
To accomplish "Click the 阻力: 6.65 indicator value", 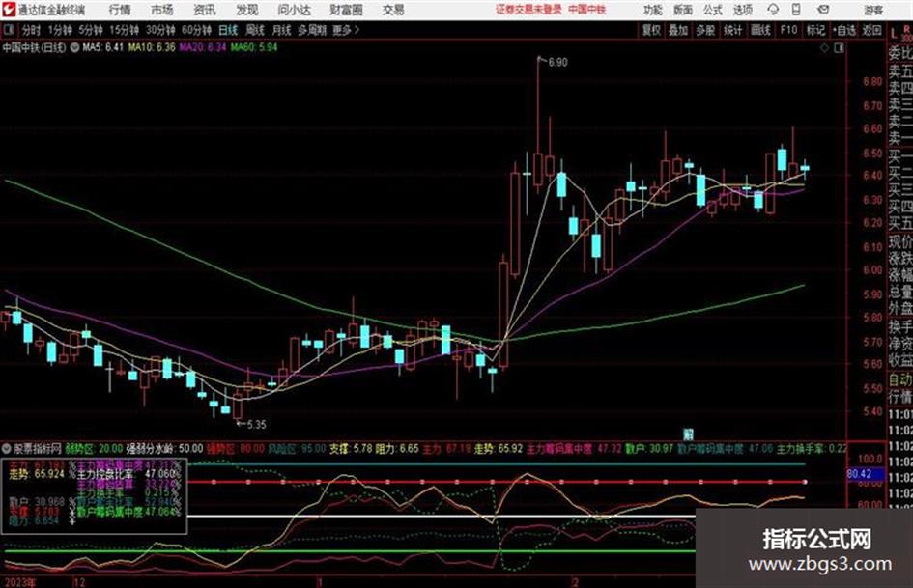I will [x=397, y=449].
